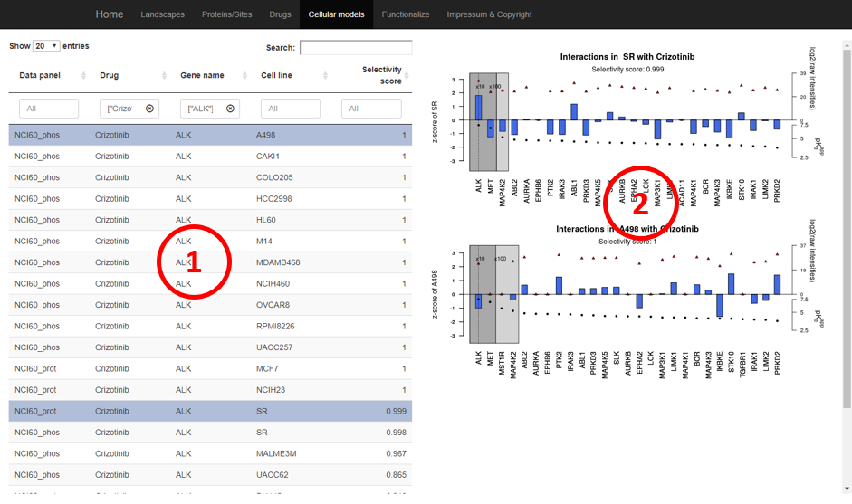This screenshot has width=852, height=504.
Task: Sort by Selectivity score sort arrows
Action: [407, 76]
